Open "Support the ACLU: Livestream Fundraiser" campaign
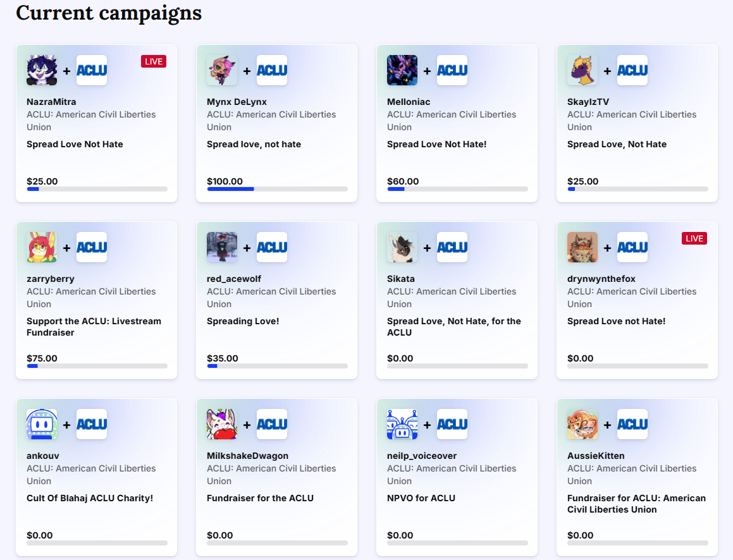This screenshot has width=733, height=560. tap(94, 327)
